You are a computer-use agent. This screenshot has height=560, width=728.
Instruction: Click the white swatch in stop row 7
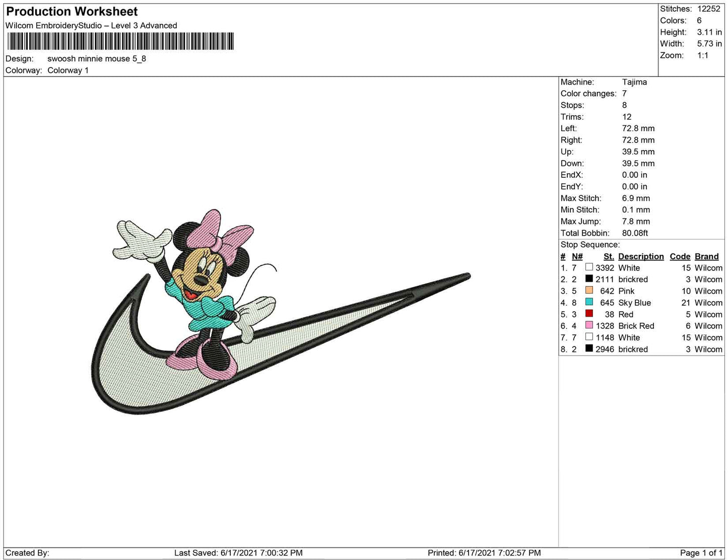coord(589,337)
